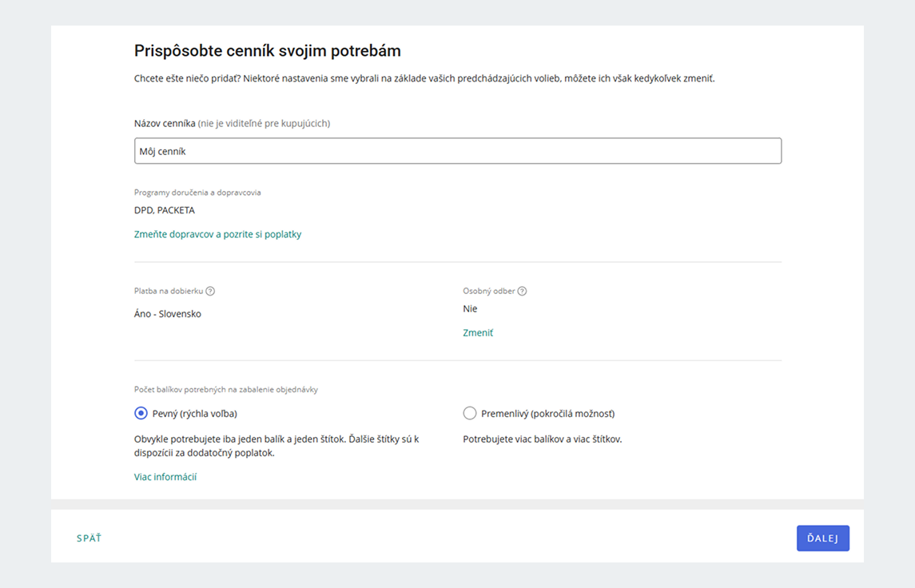Select the Premenlivý (pokročilá možnosť) radio button

point(470,414)
